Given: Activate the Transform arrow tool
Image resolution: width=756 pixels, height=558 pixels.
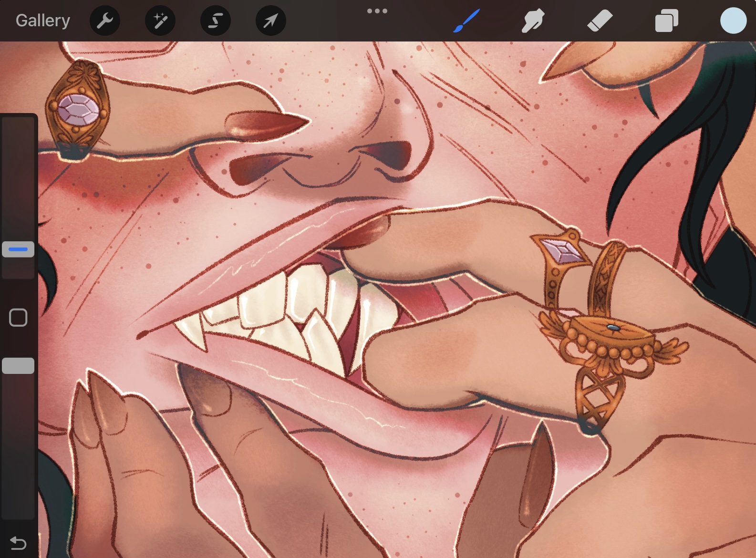Looking at the screenshot, I should 271,21.
